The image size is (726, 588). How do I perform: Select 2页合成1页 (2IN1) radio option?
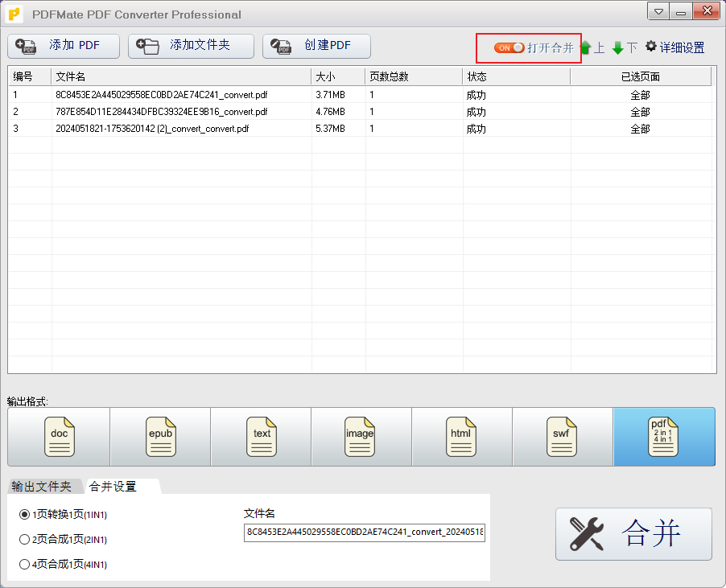(24, 540)
